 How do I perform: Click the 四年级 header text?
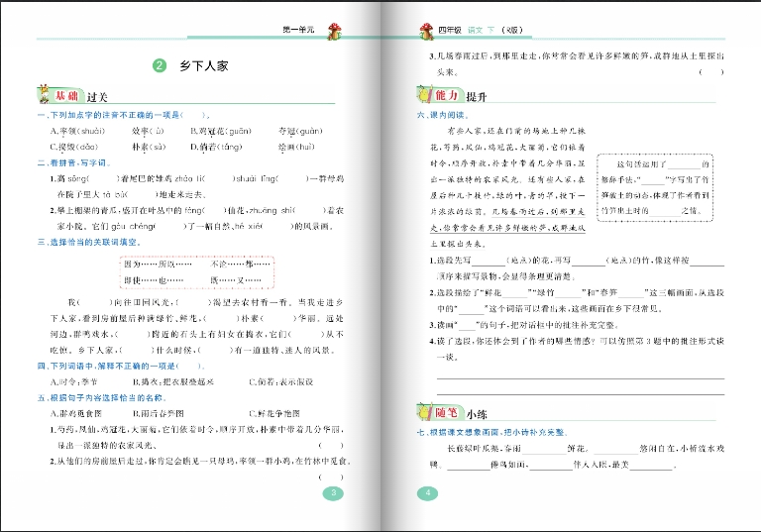click(450, 30)
